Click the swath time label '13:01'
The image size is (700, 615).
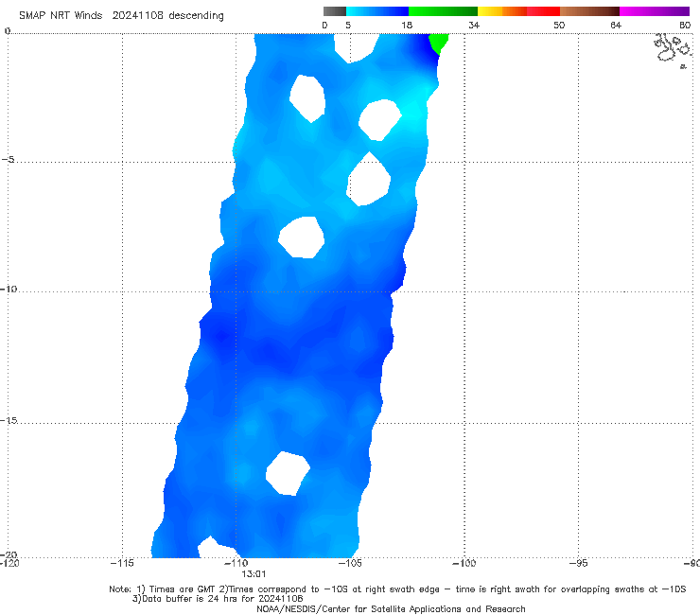coord(254,574)
